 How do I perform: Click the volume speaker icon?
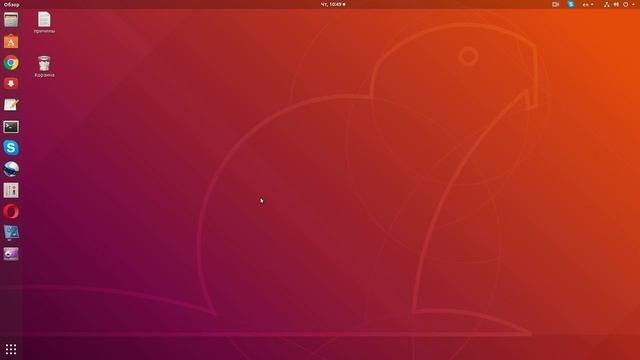click(x=616, y=4)
